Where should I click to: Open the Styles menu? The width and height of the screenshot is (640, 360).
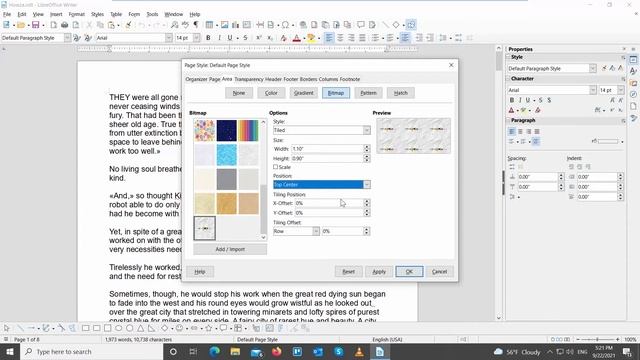click(97, 14)
